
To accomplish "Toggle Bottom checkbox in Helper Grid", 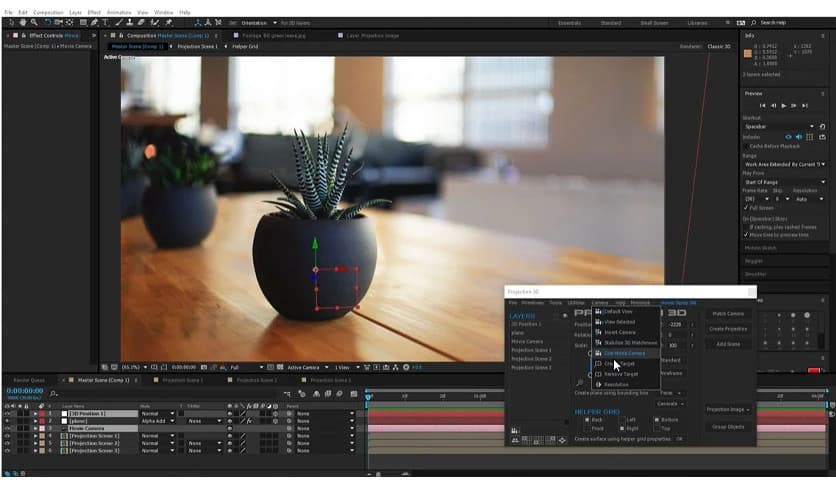I will (x=657, y=420).
